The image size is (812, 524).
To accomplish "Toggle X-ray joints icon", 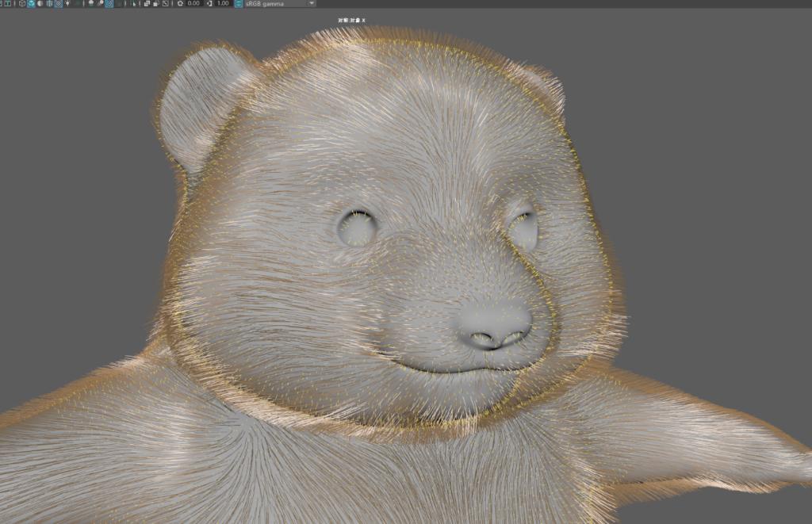I will pyautogui.click(x=165, y=4).
